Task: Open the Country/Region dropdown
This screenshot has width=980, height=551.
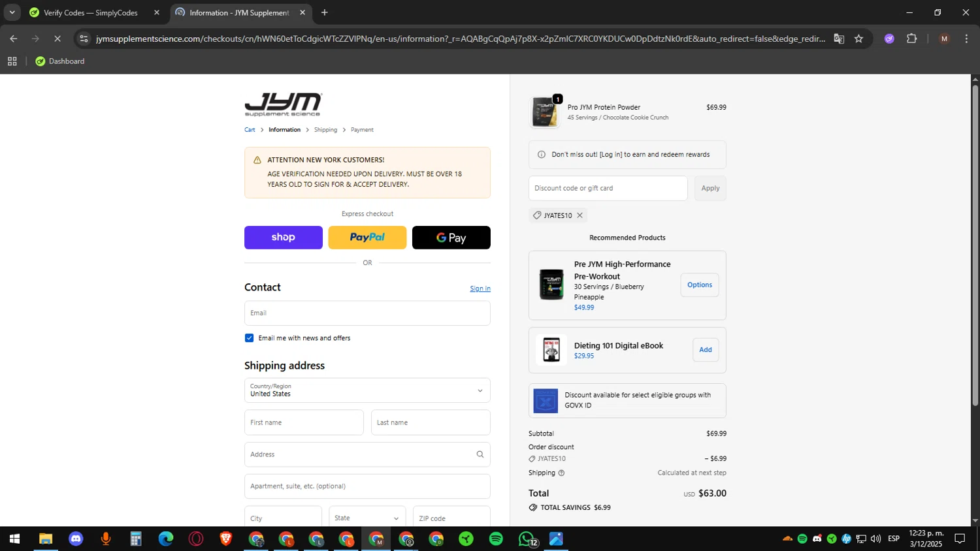Action: pyautogui.click(x=367, y=390)
